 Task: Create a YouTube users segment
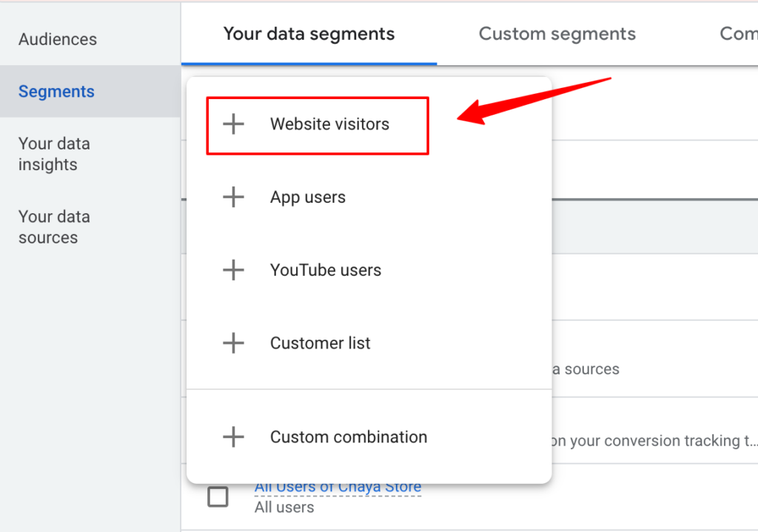[326, 270]
